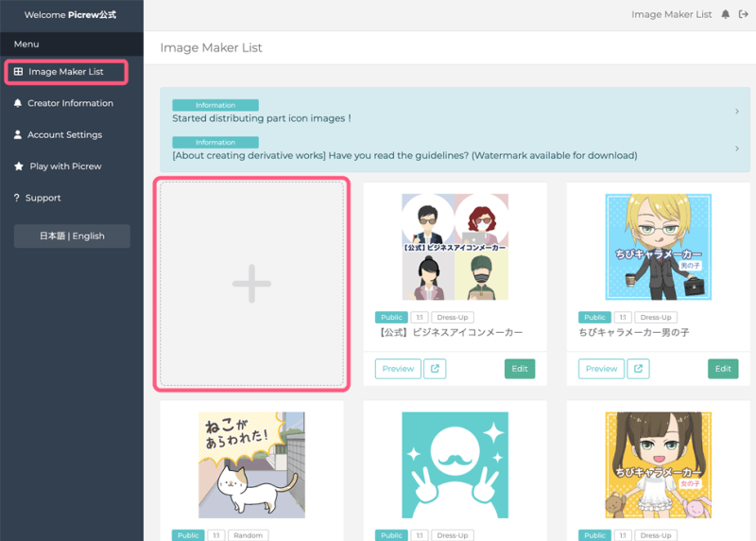This screenshot has width=756, height=541.
Task: Click the logout icon in top bar
Action: tap(744, 14)
